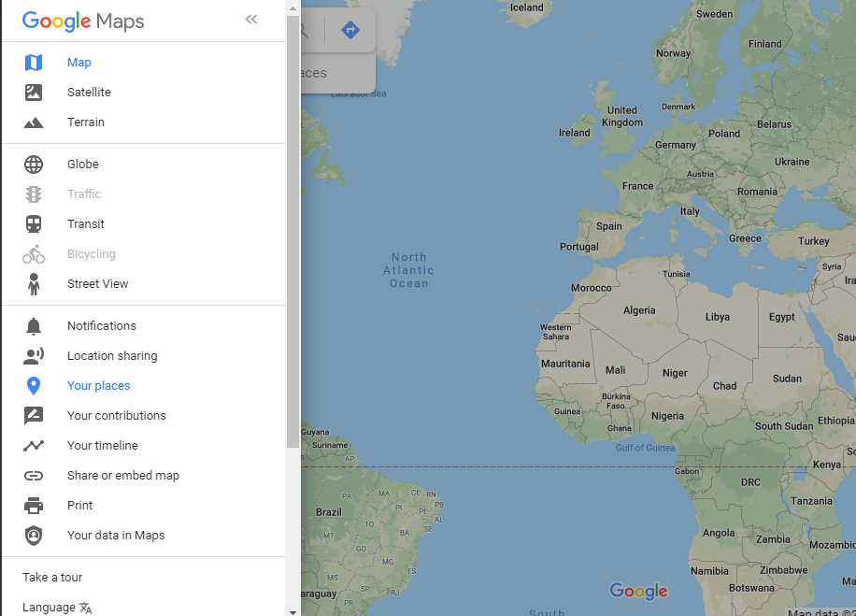Click the Map view icon
This screenshot has height=616, width=856.
[x=34, y=63]
